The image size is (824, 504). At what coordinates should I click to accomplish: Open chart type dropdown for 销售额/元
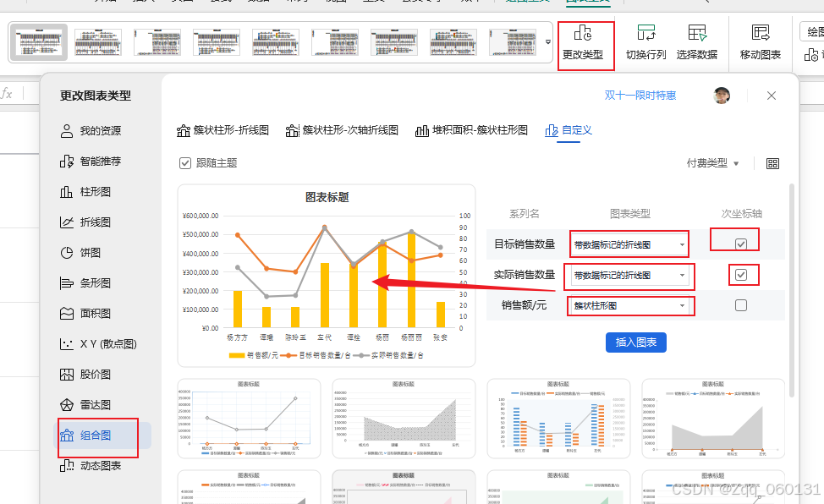pyautogui.click(x=629, y=305)
